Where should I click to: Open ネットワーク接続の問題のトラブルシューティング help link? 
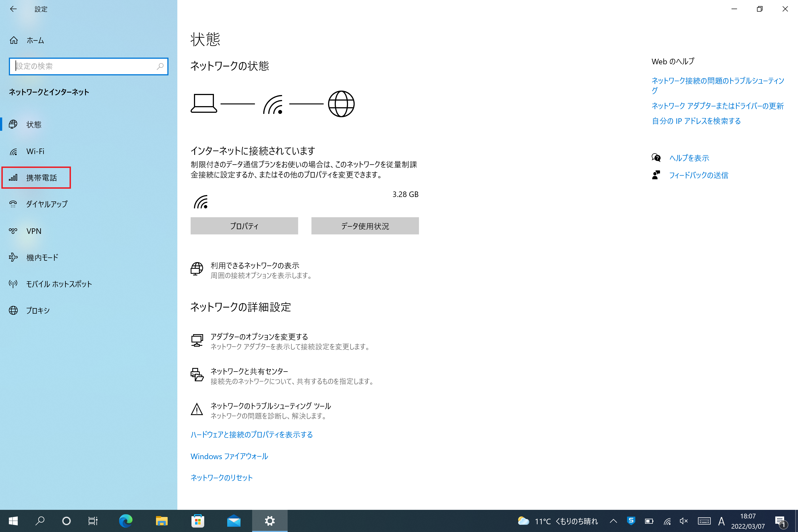pyautogui.click(x=718, y=86)
